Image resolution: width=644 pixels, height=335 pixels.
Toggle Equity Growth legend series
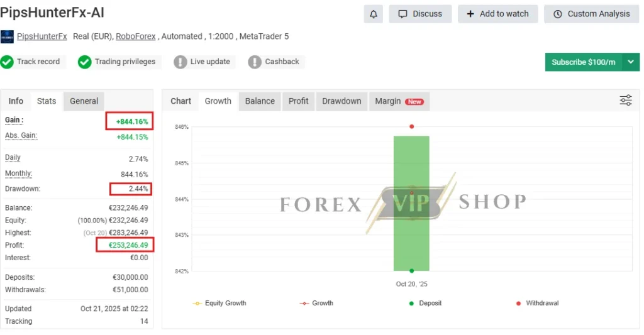click(x=219, y=303)
